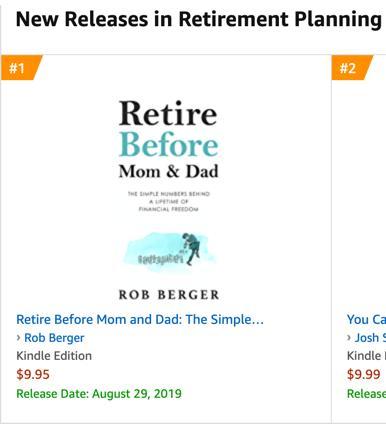Click the watercolor illustration on the book cover
This screenshot has height=424, width=386.
tap(169, 250)
